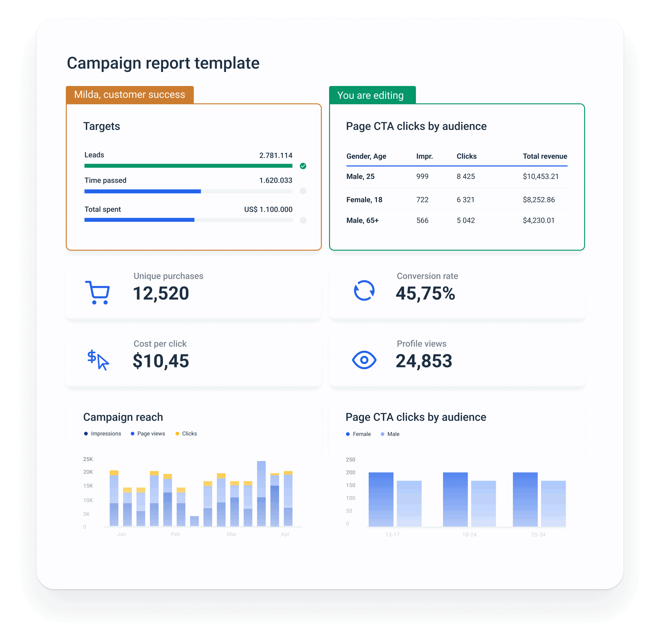660x644 pixels.
Task: Click the Male bar for age 18-24
Action: click(483, 504)
